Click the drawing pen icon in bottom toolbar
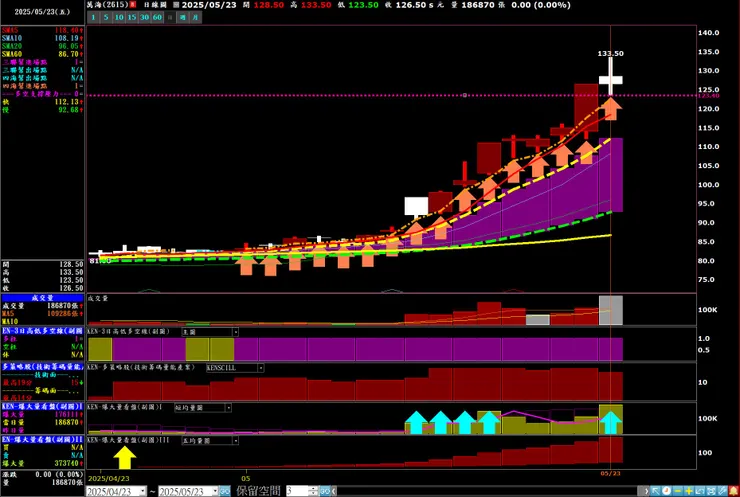Image resolution: width=740 pixels, height=497 pixels. click(x=723, y=491)
